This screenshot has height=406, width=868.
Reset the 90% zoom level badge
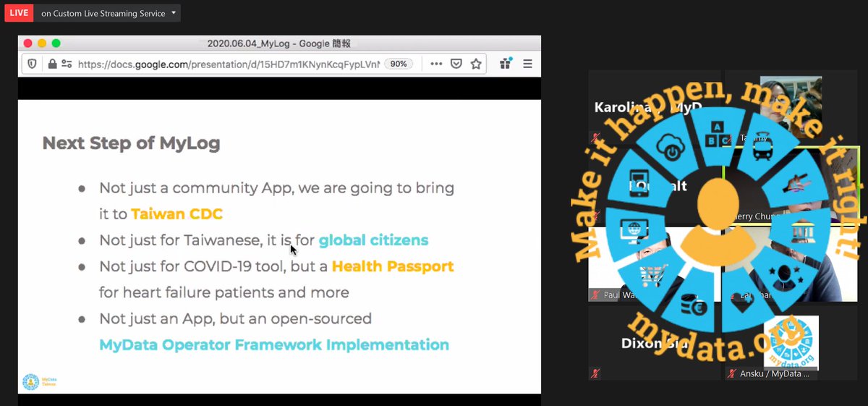click(x=399, y=64)
